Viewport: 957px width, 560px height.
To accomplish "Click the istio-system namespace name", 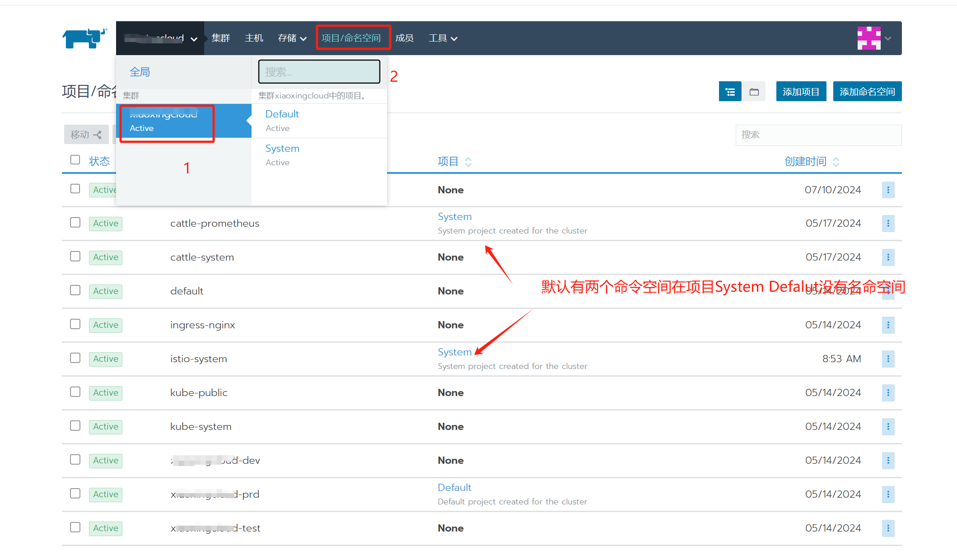I will [198, 359].
